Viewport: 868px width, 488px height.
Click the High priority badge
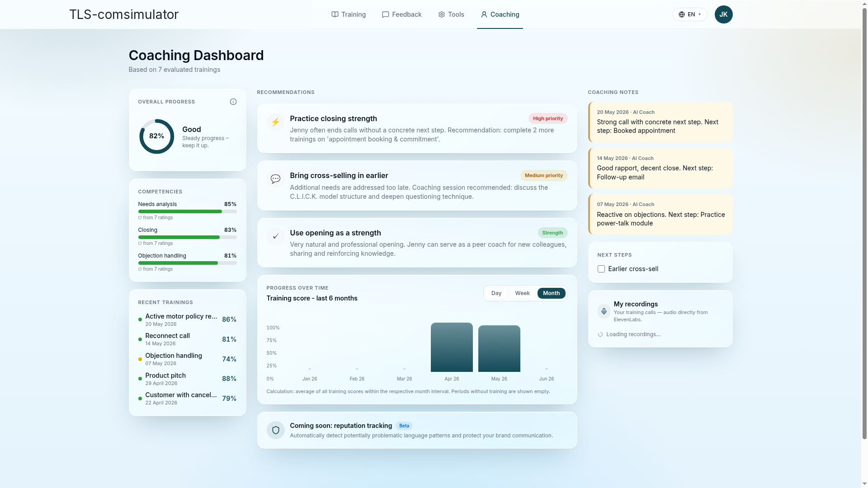pyautogui.click(x=548, y=118)
